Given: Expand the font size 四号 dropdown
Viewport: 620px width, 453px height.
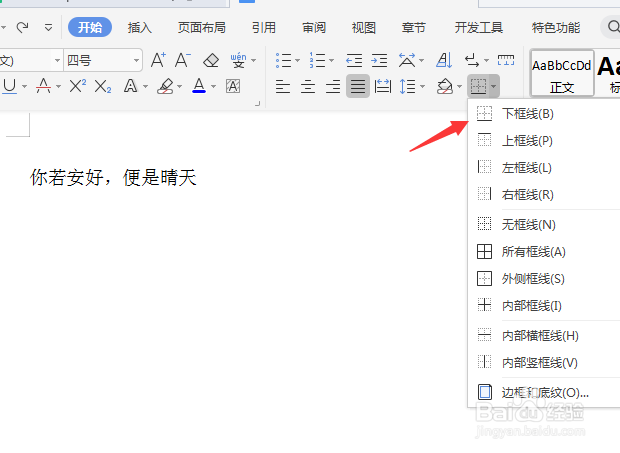Looking at the screenshot, I should 136,60.
